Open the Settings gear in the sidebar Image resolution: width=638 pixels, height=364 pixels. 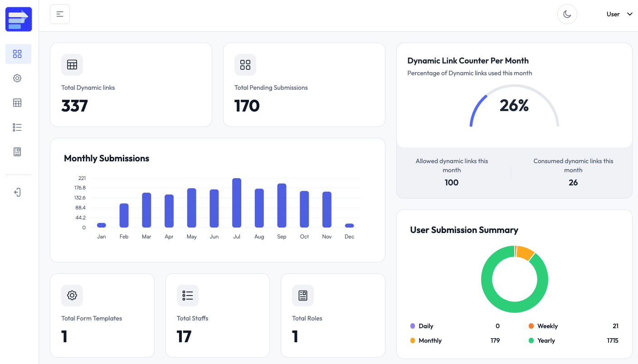pos(17,78)
